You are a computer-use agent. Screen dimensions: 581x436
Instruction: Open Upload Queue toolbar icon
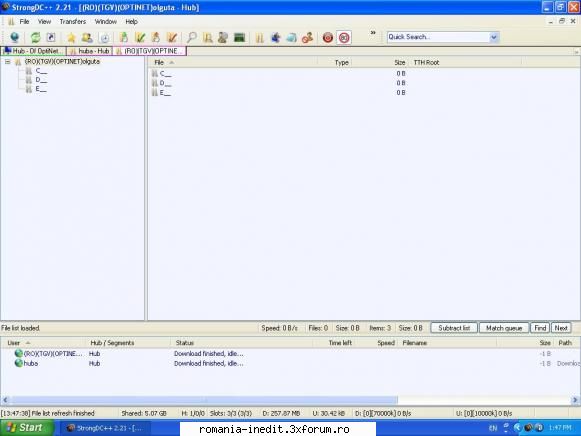pyautogui.click(x=156, y=37)
